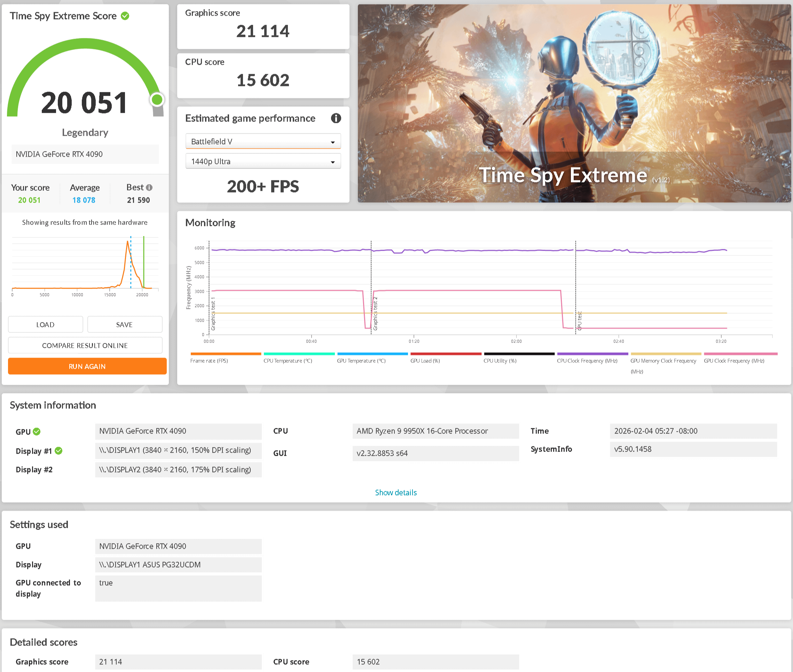Click the green verified checkmark beside Time Spy Extreme Score

[125, 16]
